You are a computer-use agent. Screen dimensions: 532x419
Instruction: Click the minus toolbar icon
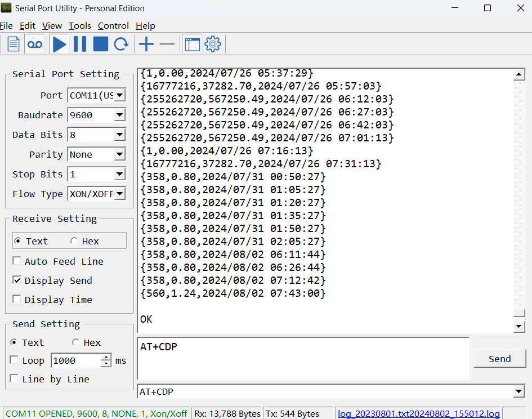167,44
